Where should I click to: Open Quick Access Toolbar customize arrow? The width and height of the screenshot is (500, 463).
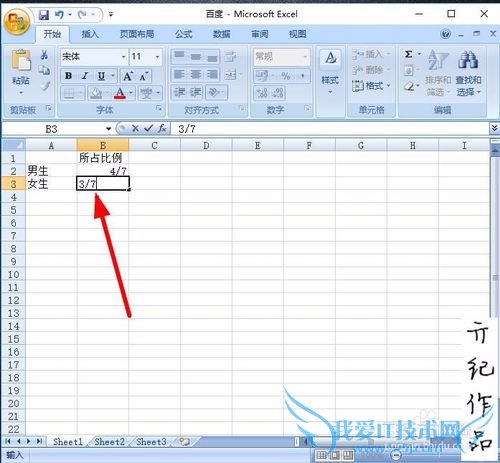[x=111, y=15]
